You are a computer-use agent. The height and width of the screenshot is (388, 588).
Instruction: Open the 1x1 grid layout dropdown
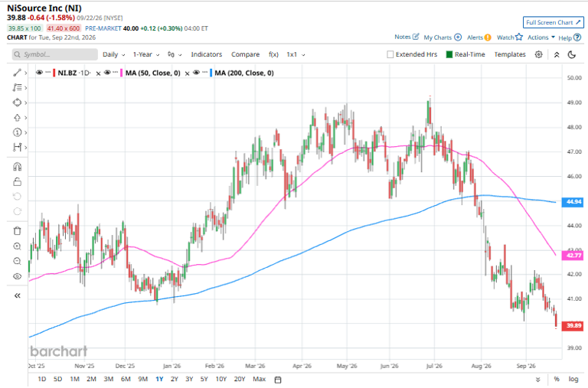[296, 55]
